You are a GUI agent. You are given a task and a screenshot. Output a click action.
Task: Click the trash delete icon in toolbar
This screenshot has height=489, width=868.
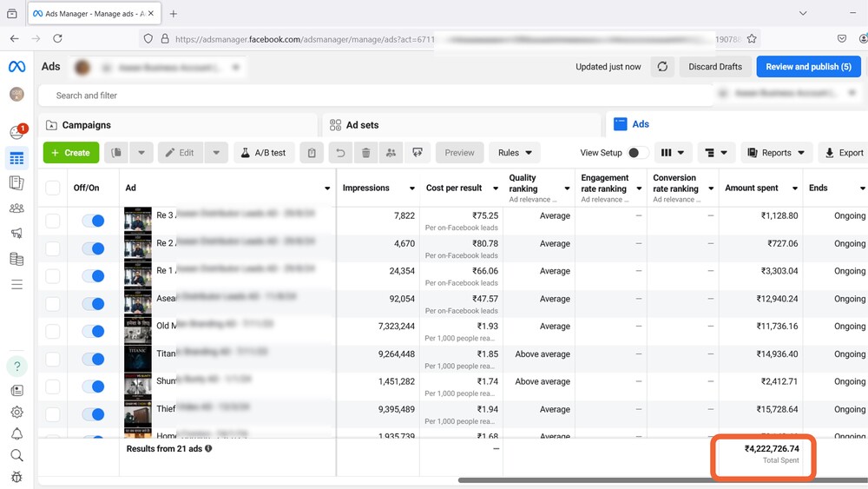365,153
